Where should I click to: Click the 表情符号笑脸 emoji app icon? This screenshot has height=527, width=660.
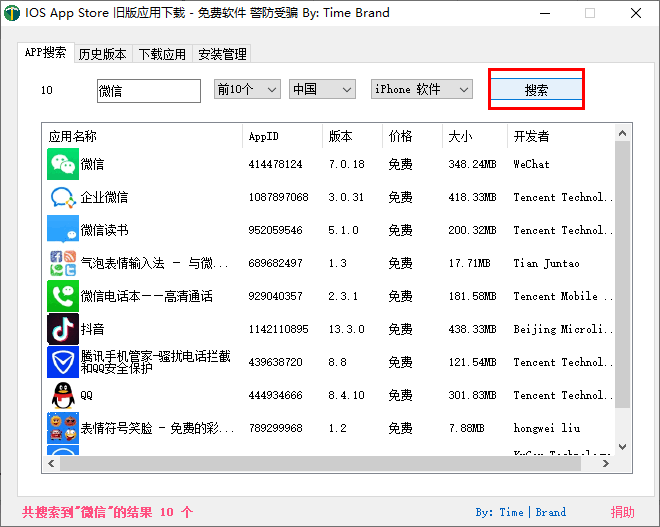63,428
